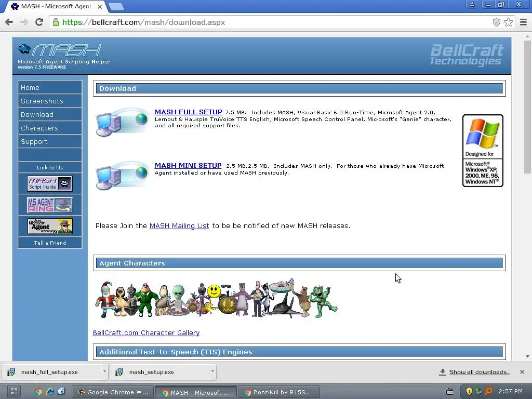
Task: Click the BellCraft Technologies logo
Action: point(467,54)
